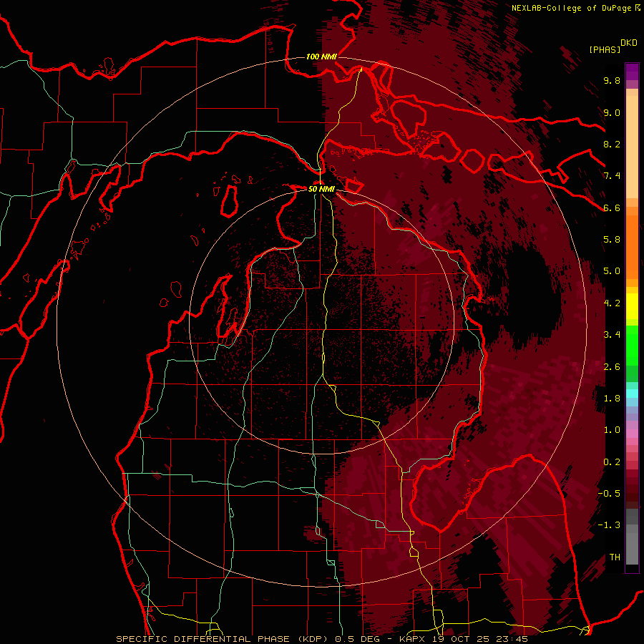Click the 50 NMI range ring label

[x=321, y=189]
